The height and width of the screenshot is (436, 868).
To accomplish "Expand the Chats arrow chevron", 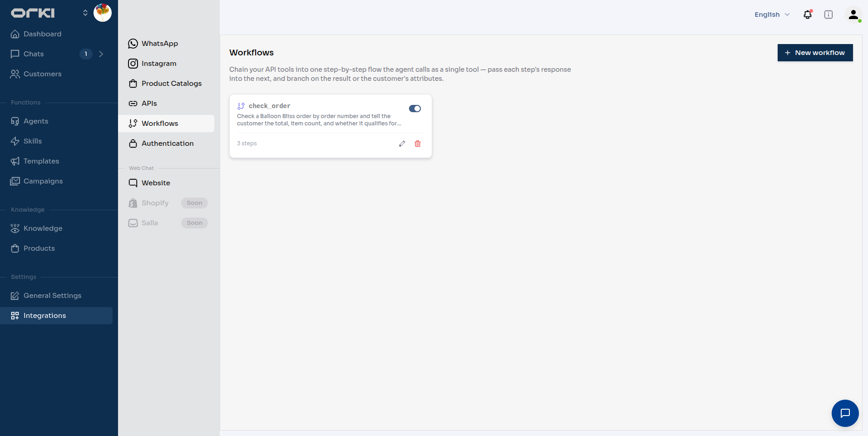I will (x=101, y=54).
